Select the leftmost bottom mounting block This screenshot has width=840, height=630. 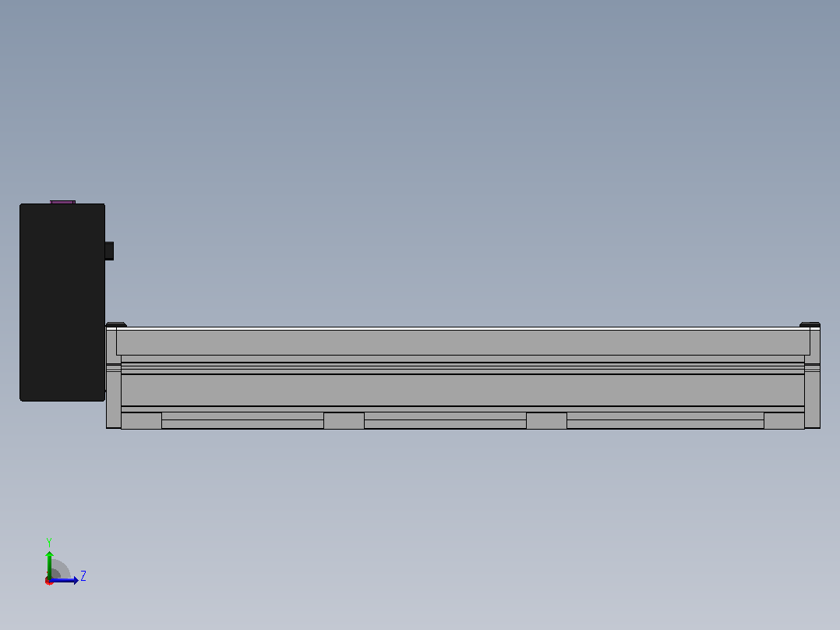pyautogui.click(x=142, y=421)
